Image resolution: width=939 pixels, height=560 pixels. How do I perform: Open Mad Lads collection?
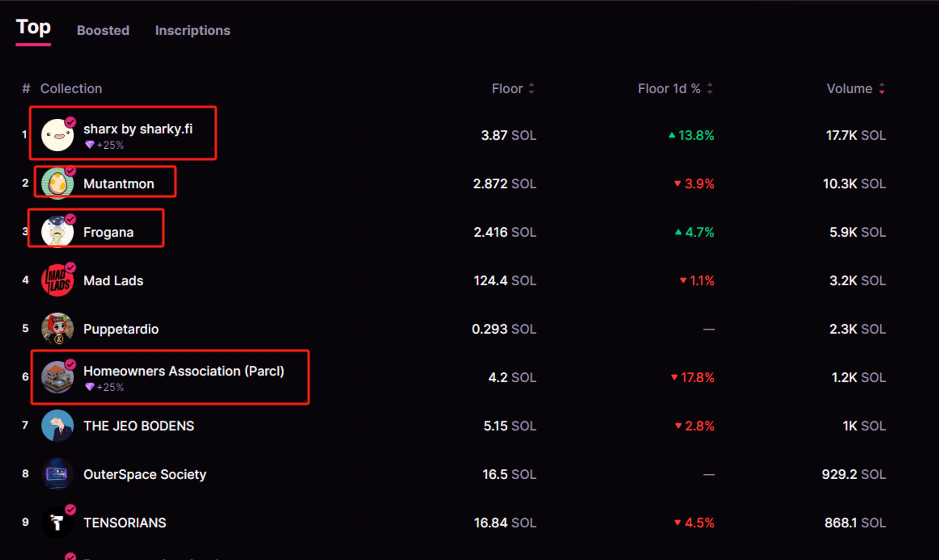pyautogui.click(x=113, y=281)
